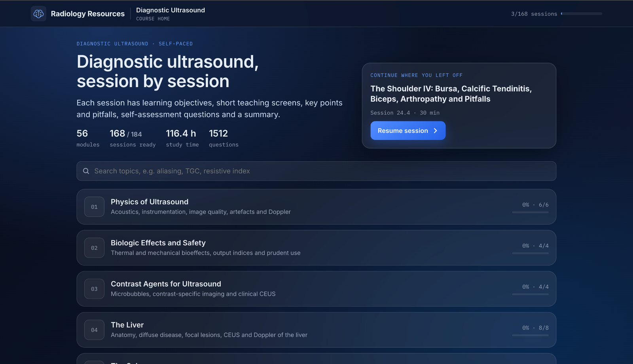This screenshot has height=364, width=633.
Task: Focus the Search topics input field
Action: tap(316, 171)
